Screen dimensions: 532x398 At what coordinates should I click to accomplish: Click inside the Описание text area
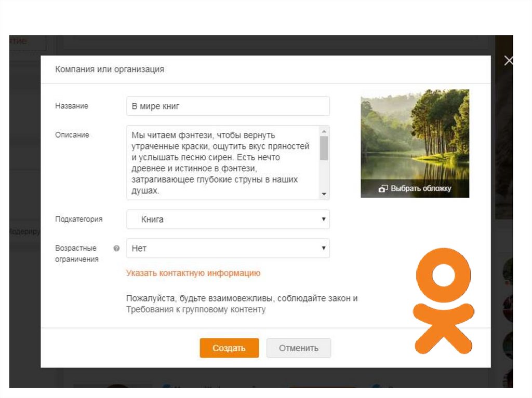(223, 163)
